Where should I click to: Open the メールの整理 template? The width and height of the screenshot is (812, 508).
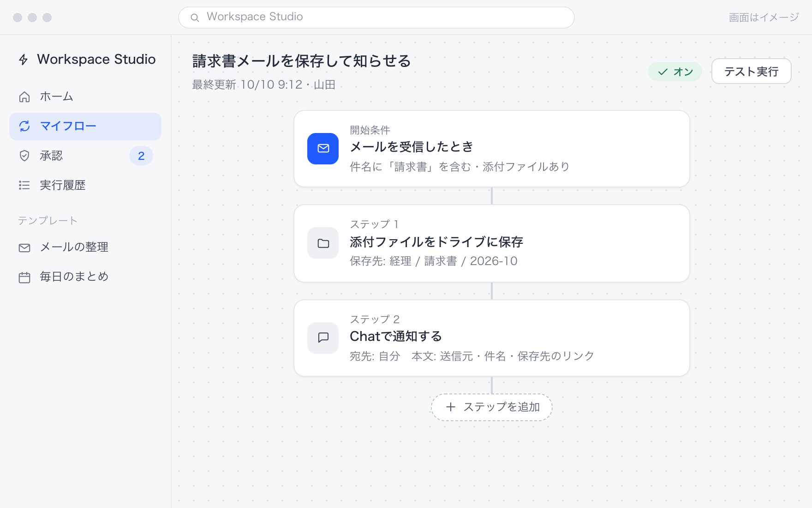[x=85, y=247]
